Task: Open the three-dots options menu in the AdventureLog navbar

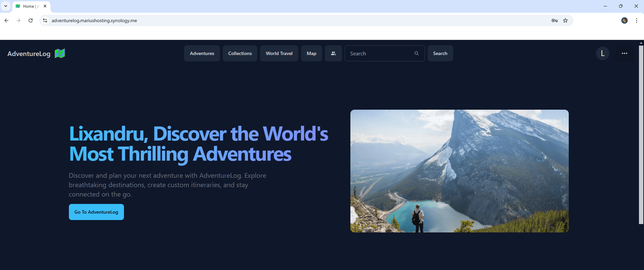Action: [625, 53]
